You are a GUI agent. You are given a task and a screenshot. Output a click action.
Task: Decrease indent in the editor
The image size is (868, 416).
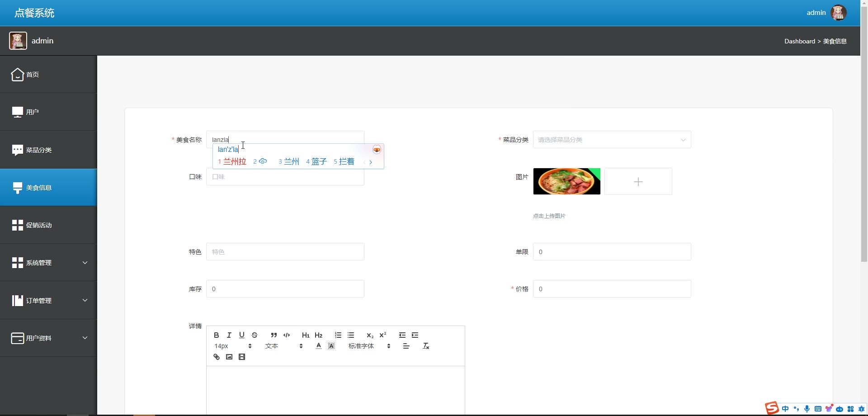point(402,335)
